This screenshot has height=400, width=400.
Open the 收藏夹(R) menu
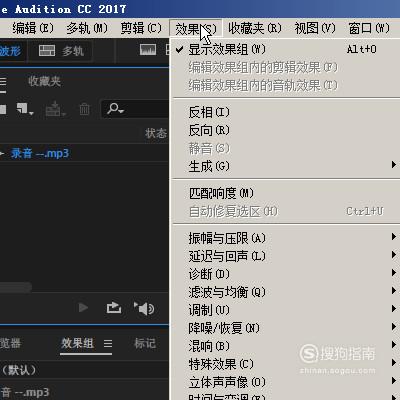(255, 28)
